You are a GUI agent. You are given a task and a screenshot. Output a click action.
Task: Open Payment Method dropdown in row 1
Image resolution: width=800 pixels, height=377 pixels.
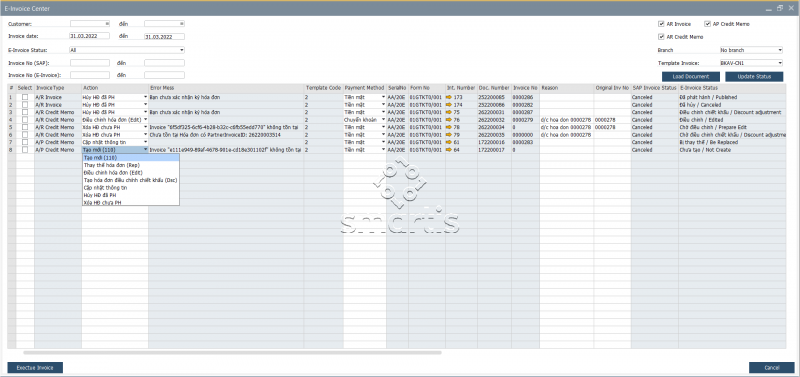(x=383, y=97)
